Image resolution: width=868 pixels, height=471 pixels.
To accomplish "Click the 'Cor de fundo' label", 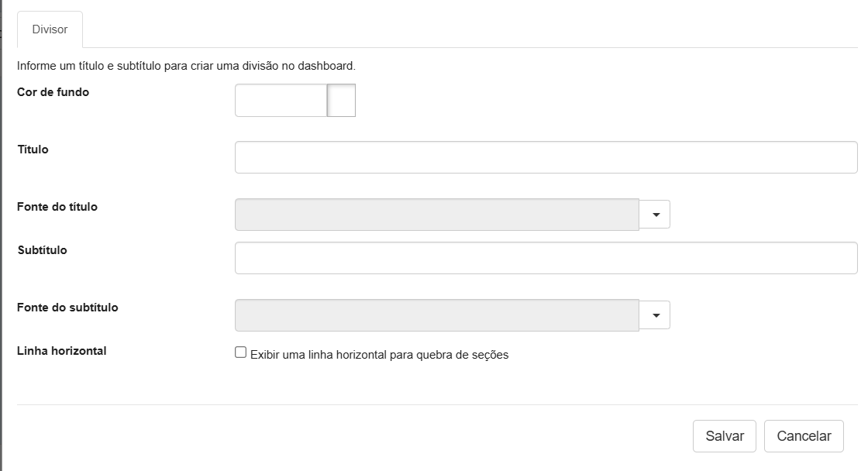I will tap(53, 92).
